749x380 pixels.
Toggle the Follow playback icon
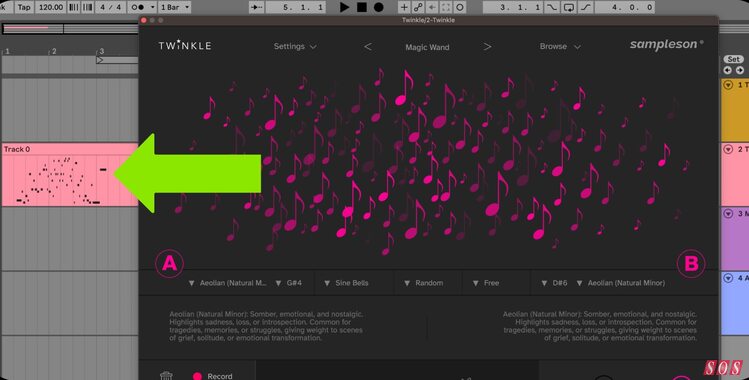pos(257,7)
